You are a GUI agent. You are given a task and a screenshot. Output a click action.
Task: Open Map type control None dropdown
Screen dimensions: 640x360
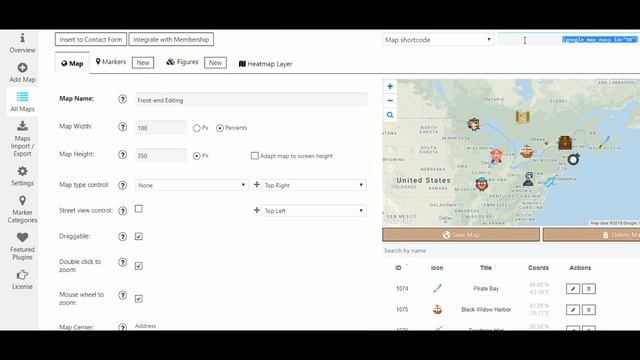191,185
